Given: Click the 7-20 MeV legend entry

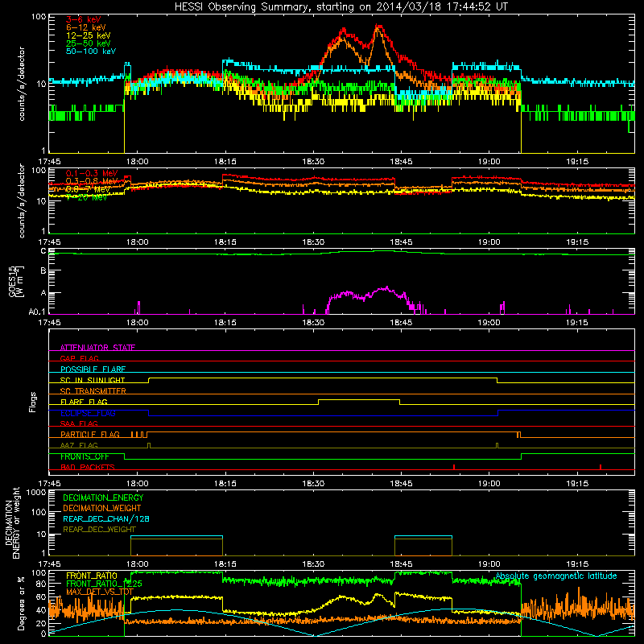Looking at the screenshot, I should (87, 197).
